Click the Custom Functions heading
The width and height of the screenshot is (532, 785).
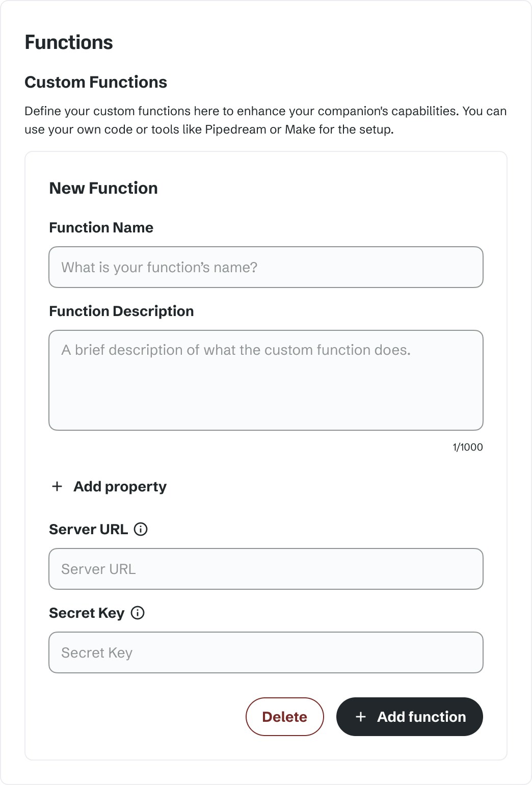[x=96, y=82]
